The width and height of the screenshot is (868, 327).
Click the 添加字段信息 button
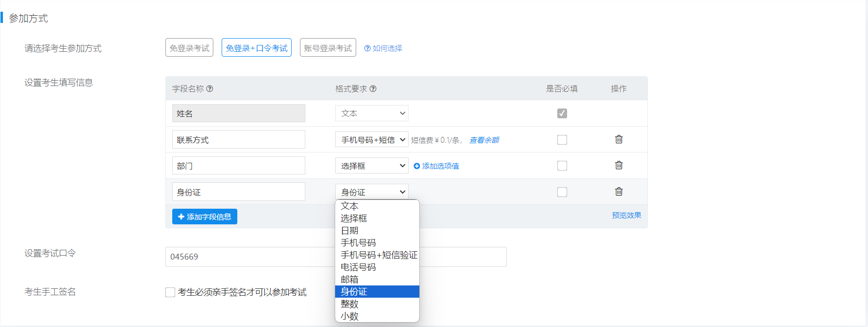point(205,217)
